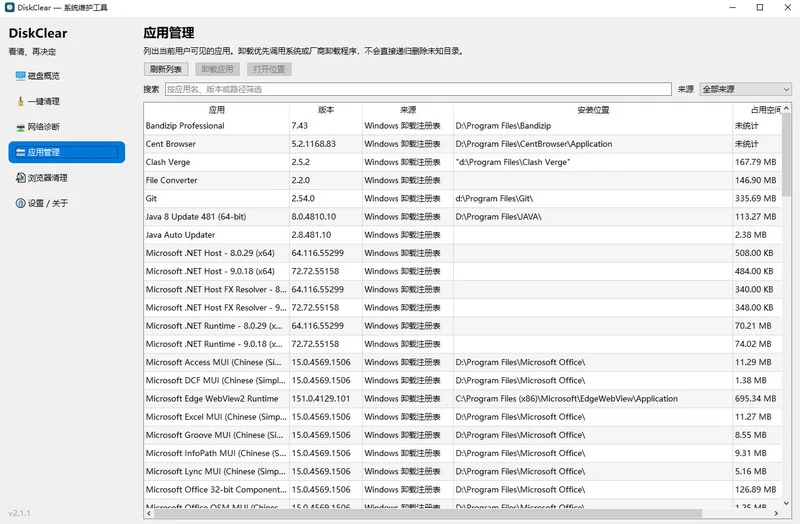This screenshot has width=800, height=524.
Task: Select Microsoft Groove MUI row
Action: (x=463, y=435)
